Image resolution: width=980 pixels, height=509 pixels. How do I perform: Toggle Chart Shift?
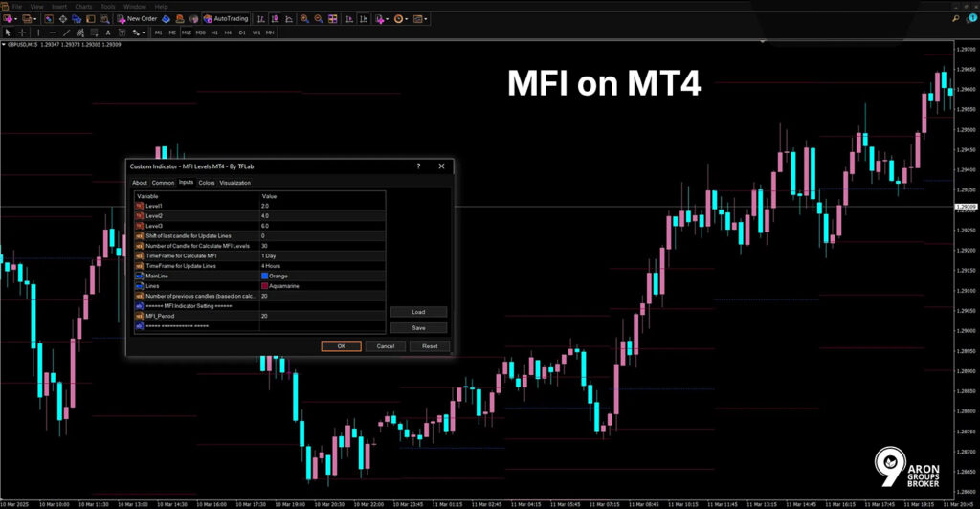363,19
